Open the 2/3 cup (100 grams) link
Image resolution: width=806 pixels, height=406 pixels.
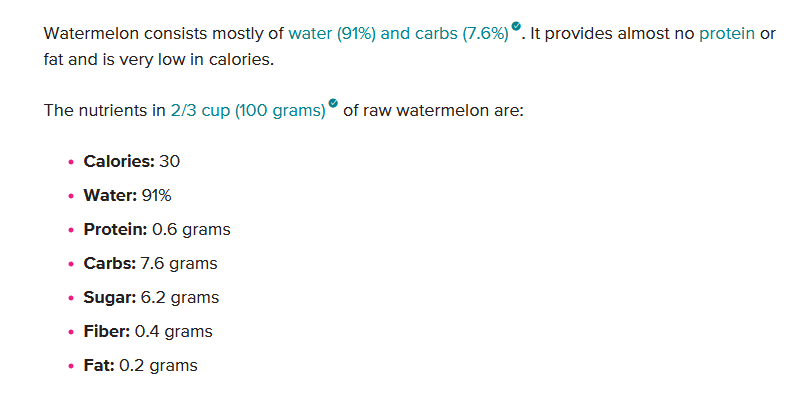[248, 110]
